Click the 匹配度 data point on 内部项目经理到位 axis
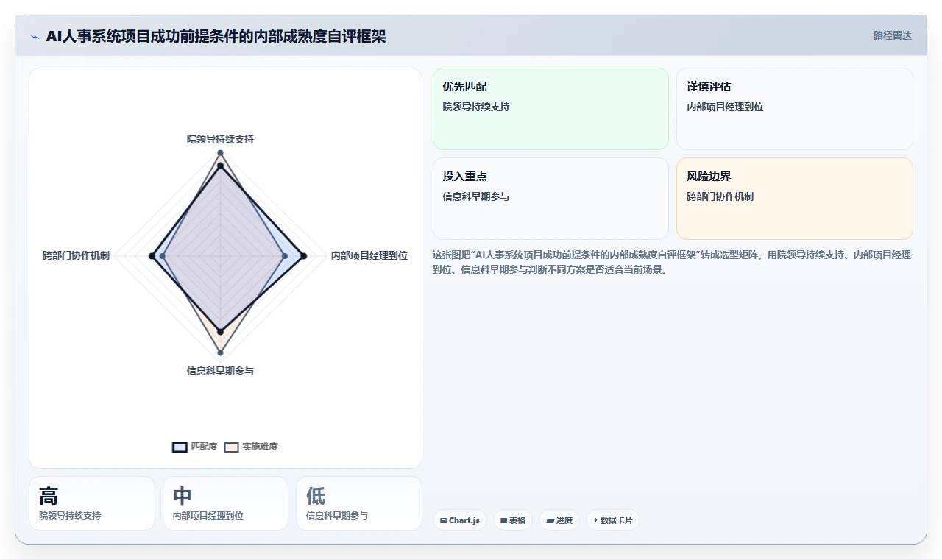942x560 pixels. coord(303,256)
